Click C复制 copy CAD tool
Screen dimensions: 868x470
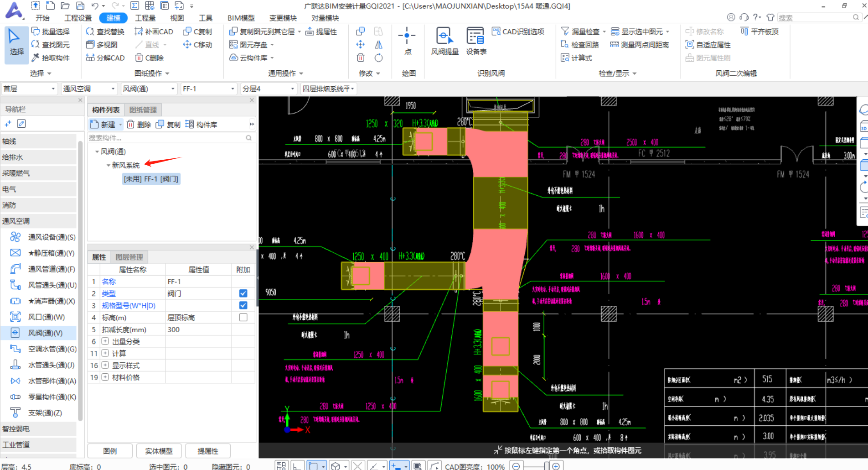coord(197,31)
